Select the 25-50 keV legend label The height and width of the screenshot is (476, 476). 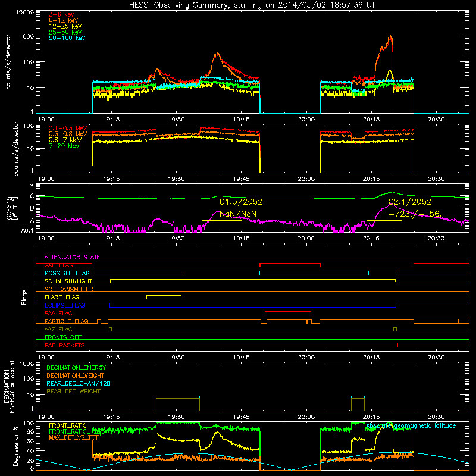tap(65, 32)
